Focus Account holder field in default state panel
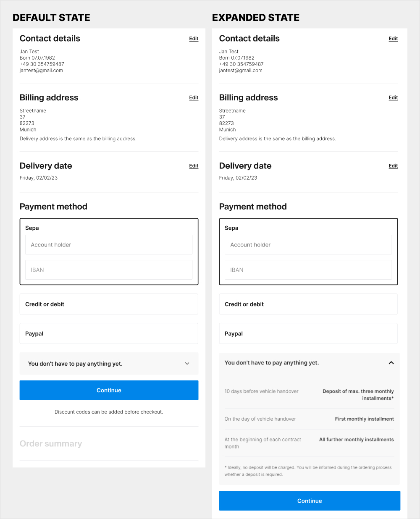420x519 pixels. 109,245
